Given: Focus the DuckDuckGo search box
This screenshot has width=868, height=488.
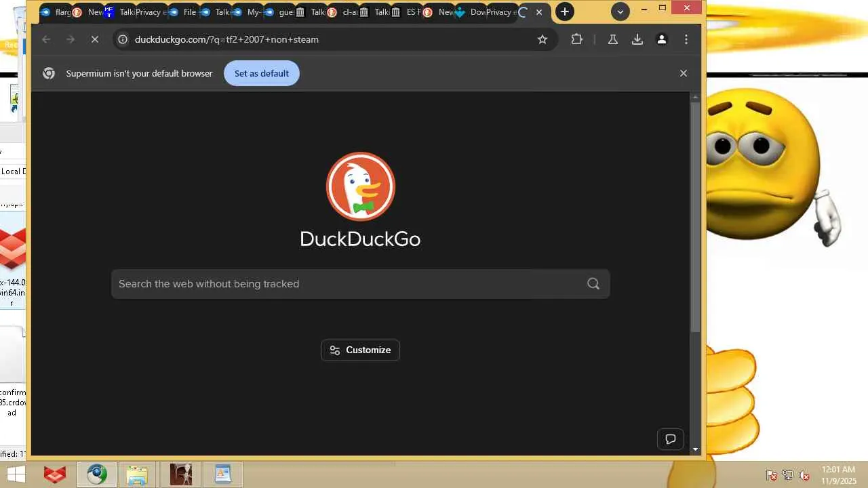Looking at the screenshot, I should [x=361, y=284].
